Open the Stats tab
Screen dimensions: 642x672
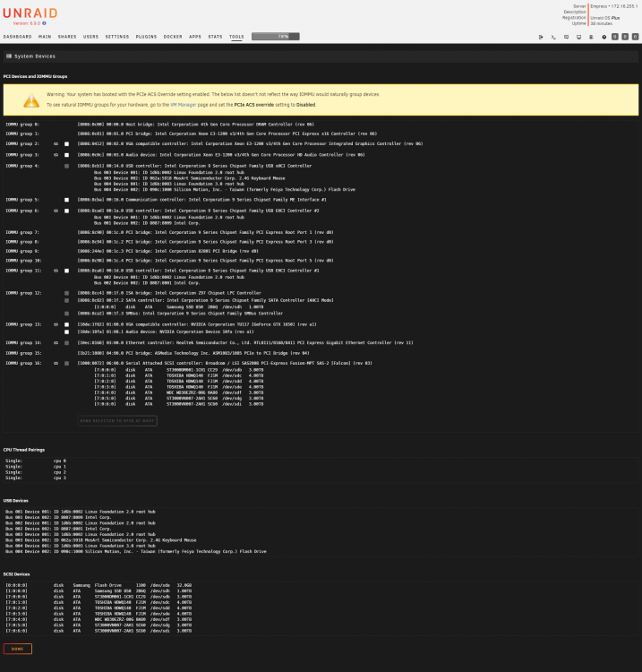[216, 37]
